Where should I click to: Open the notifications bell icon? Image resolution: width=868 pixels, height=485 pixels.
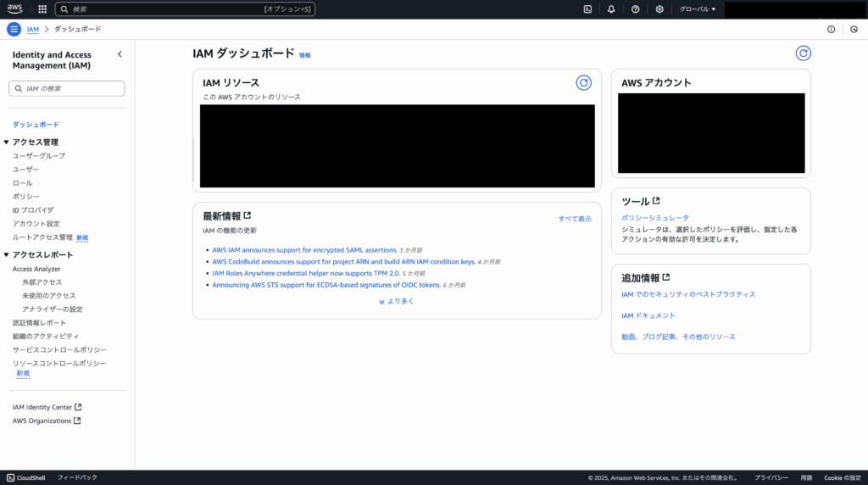point(611,8)
